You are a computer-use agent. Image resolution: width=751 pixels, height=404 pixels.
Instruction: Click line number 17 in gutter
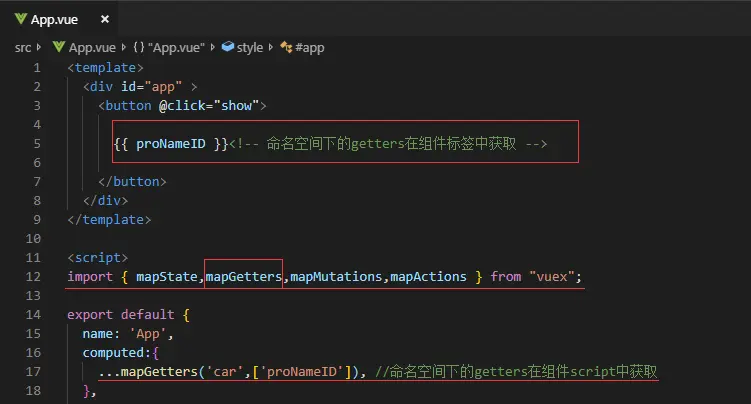tap(33, 372)
